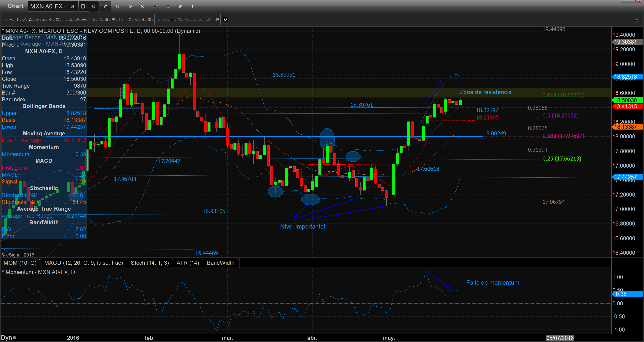
Task: Toggle the magnet snap mode button
Action: pyautogui.click(x=225, y=20)
